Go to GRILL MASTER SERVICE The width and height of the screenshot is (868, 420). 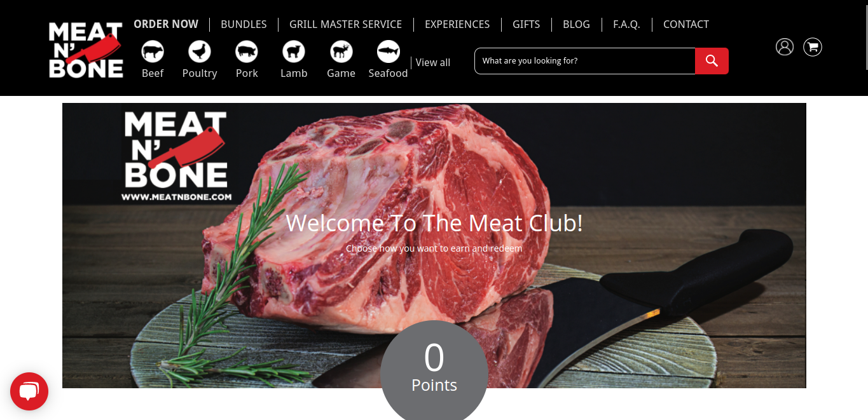(345, 24)
